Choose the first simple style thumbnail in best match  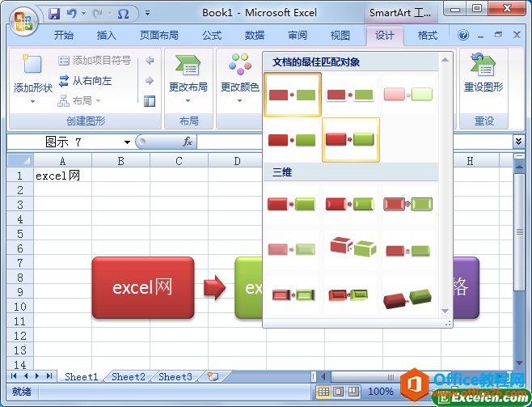[293, 95]
